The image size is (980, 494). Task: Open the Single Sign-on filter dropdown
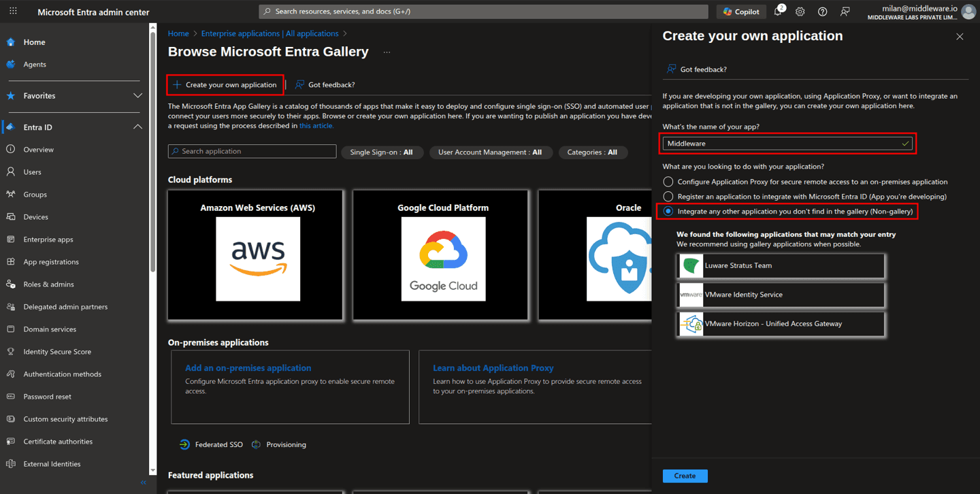(x=382, y=152)
